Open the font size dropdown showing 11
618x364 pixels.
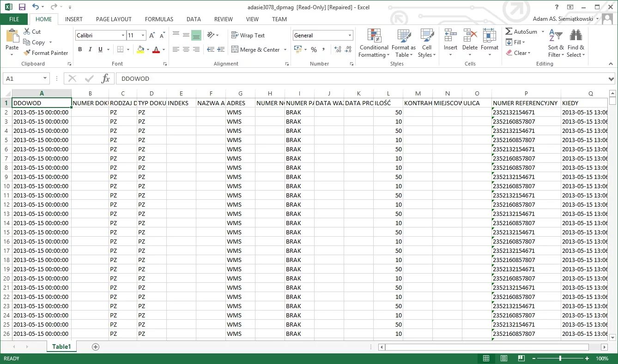(143, 36)
